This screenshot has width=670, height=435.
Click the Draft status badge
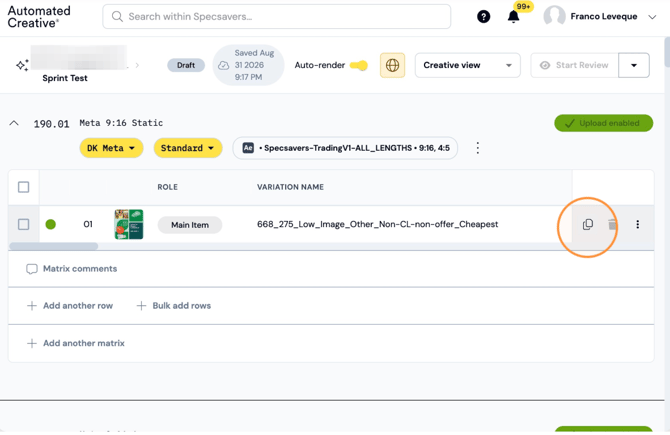tap(186, 65)
